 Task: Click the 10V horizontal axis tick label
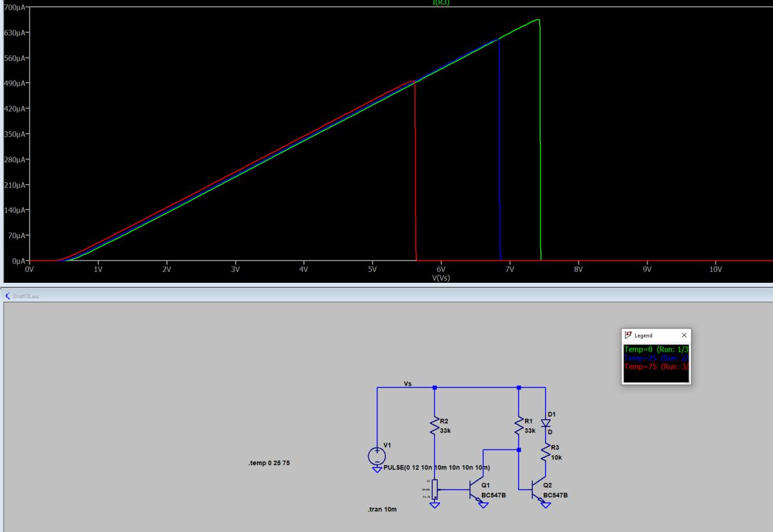click(x=715, y=270)
